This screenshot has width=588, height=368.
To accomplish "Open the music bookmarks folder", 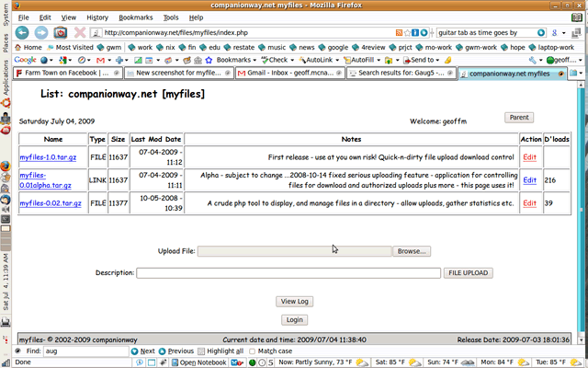I will click(x=272, y=47).
